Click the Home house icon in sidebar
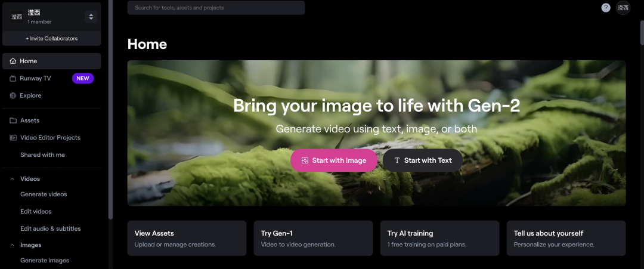The height and width of the screenshot is (269, 644). (x=13, y=61)
